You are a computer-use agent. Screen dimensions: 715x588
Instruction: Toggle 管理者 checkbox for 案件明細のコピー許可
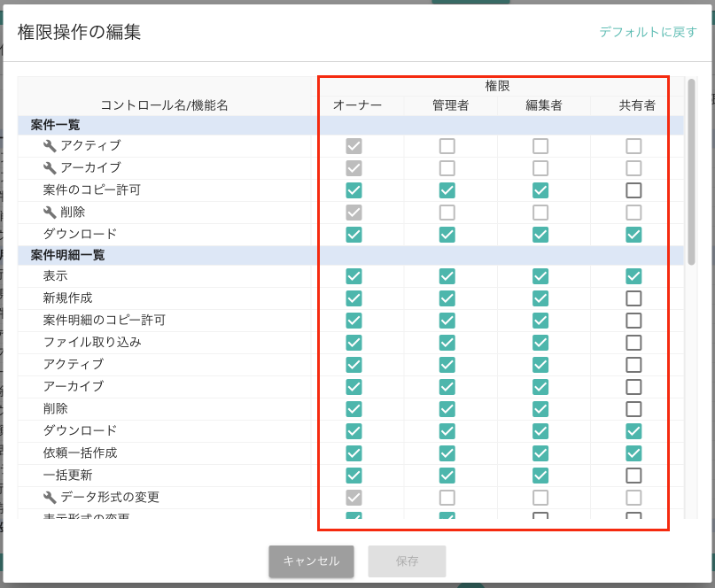(447, 321)
